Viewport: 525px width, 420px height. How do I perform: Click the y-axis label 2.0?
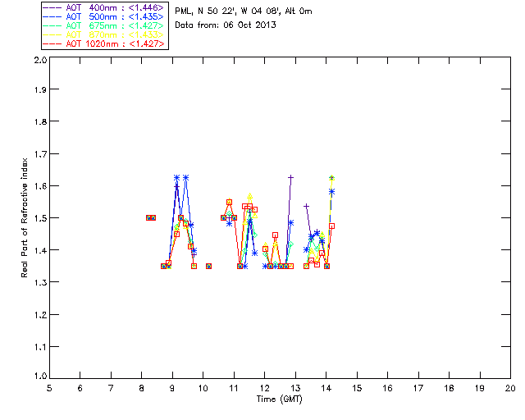click(x=40, y=60)
